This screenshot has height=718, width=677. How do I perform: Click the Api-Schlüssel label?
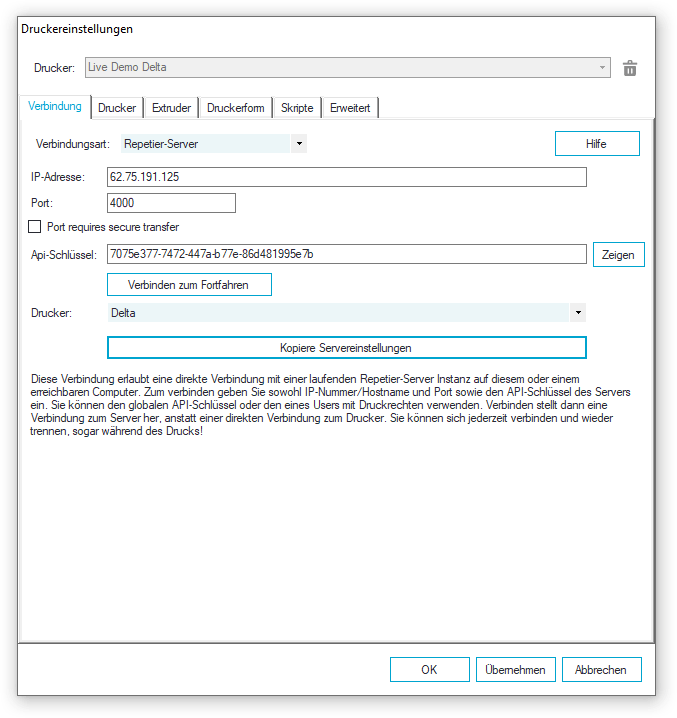pos(64,255)
